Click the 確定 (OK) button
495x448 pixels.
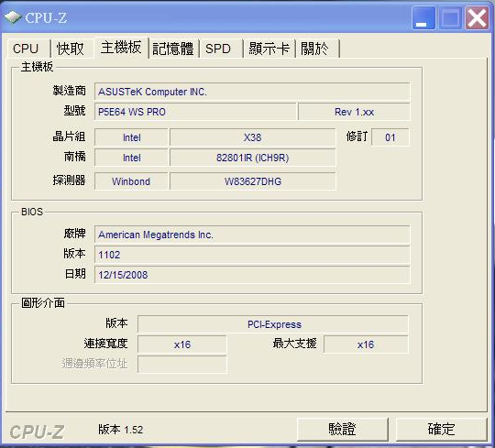(441, 429)
